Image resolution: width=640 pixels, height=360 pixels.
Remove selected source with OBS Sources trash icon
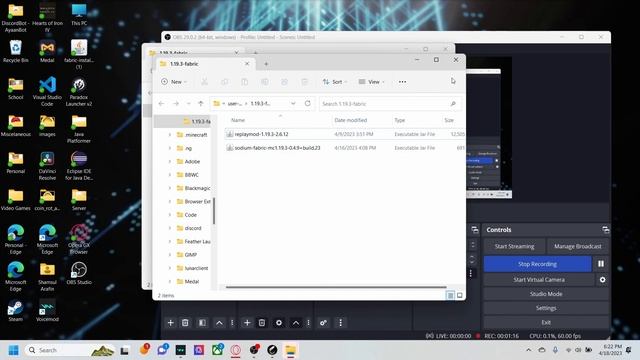pyautogui.click(x=262, y=323)
